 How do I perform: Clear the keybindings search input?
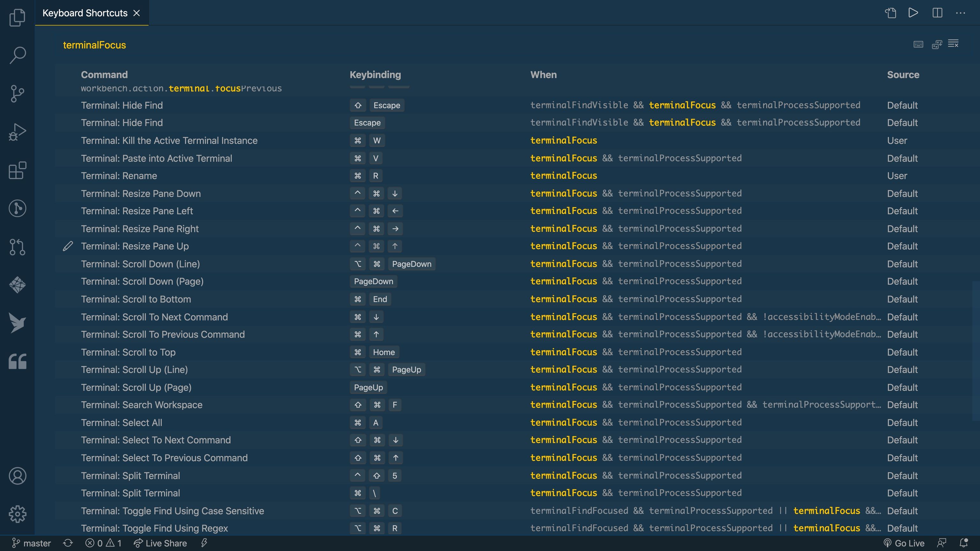(953, 44)
